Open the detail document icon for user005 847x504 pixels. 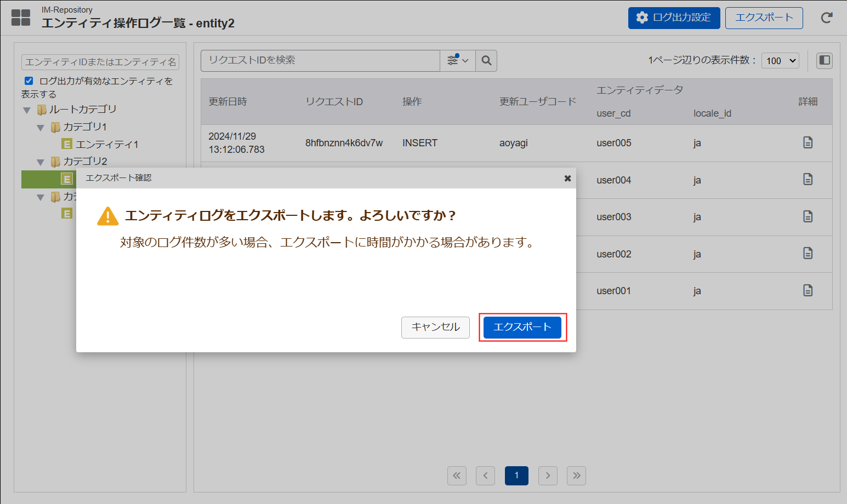pos(808,142)
